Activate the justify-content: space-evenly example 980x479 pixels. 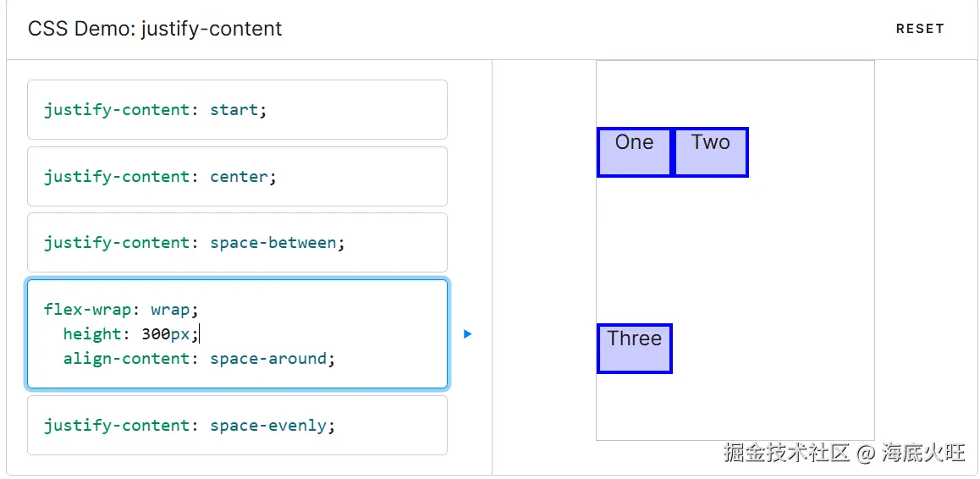point(237,426)
